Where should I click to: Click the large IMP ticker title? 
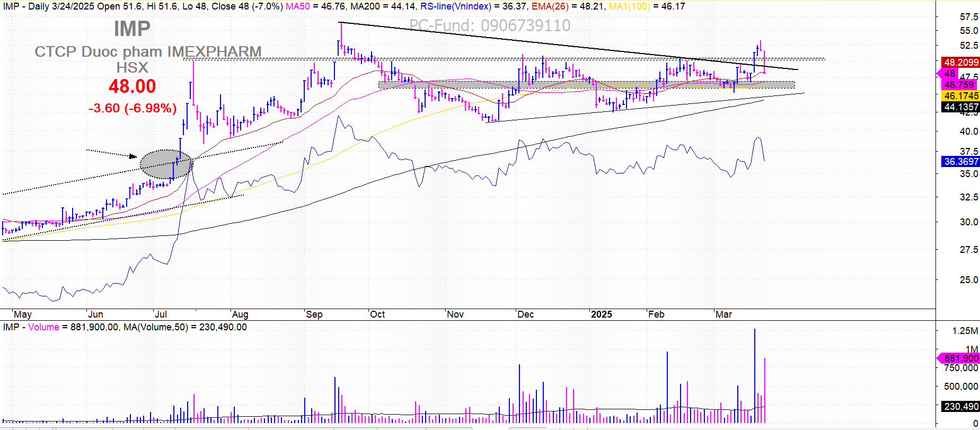pyautogui.click(x=132, y=29)
